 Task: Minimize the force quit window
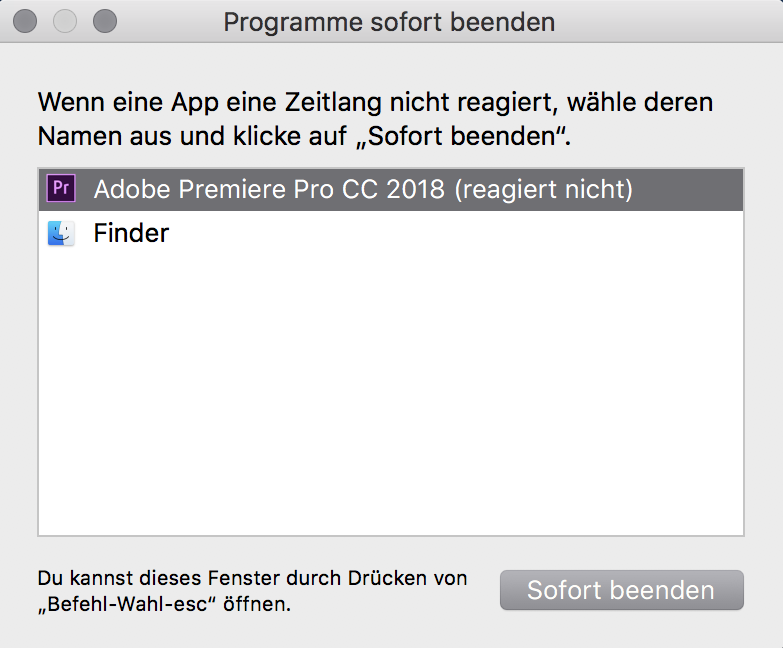(x=65, y=21)
